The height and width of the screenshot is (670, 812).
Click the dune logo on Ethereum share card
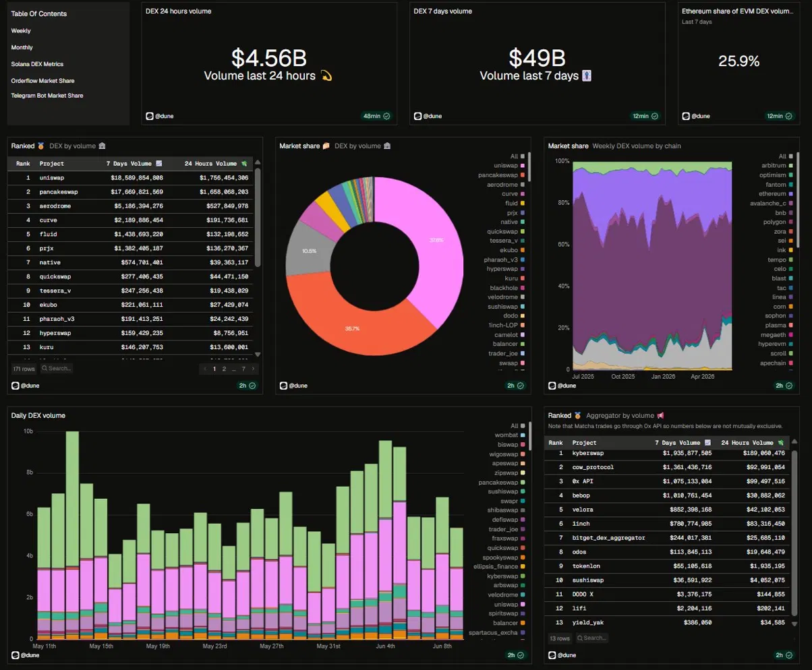pos(686,116)
